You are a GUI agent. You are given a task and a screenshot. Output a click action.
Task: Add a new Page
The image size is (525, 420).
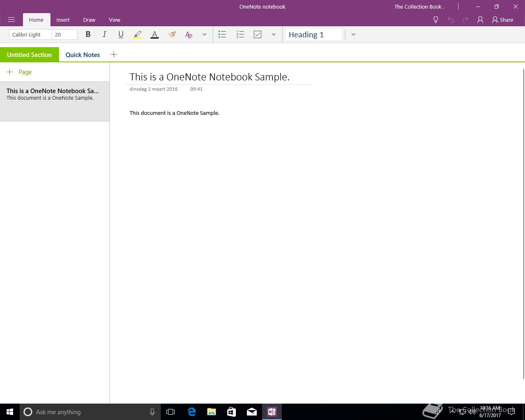coord(19,72)
